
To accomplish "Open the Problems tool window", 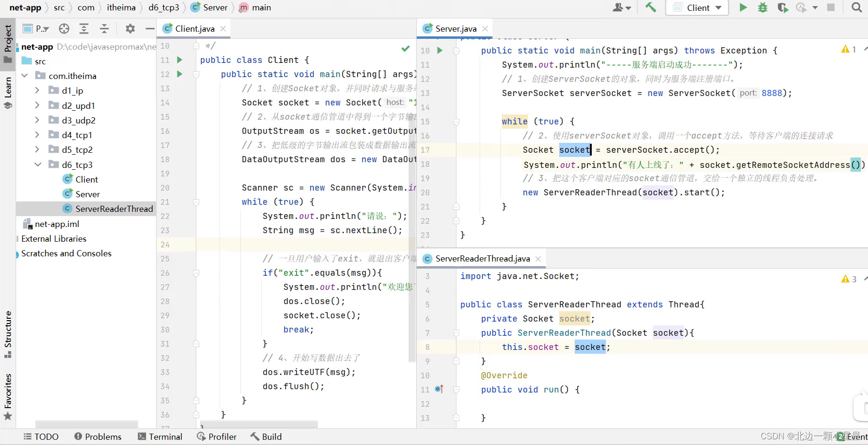I will click(98, 436).
